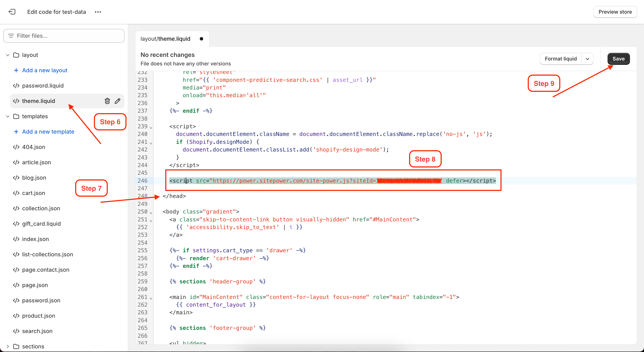The image size is (644, 352).
Task: Open password.liquid from the file list
Action: pos(43,86)
